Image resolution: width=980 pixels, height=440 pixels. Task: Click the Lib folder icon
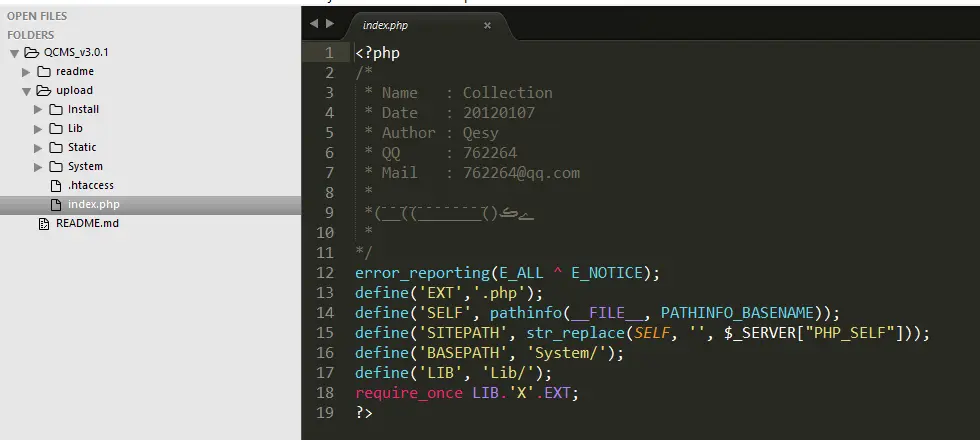pyautogui.click(x=56, y=128)
